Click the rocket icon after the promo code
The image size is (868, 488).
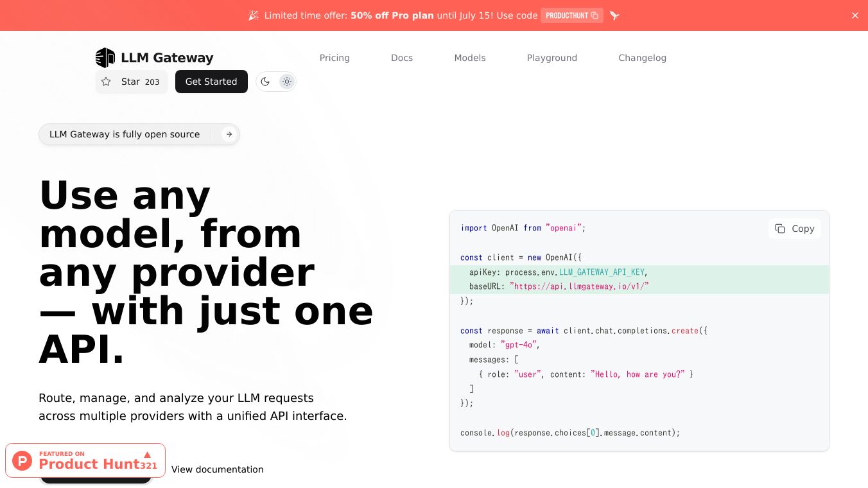(614, 15)
